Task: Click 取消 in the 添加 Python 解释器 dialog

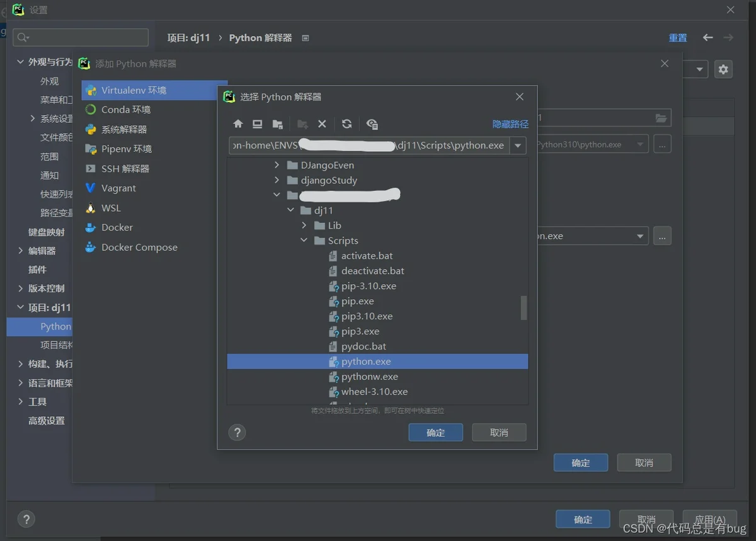Action: [x=644, y=463]
